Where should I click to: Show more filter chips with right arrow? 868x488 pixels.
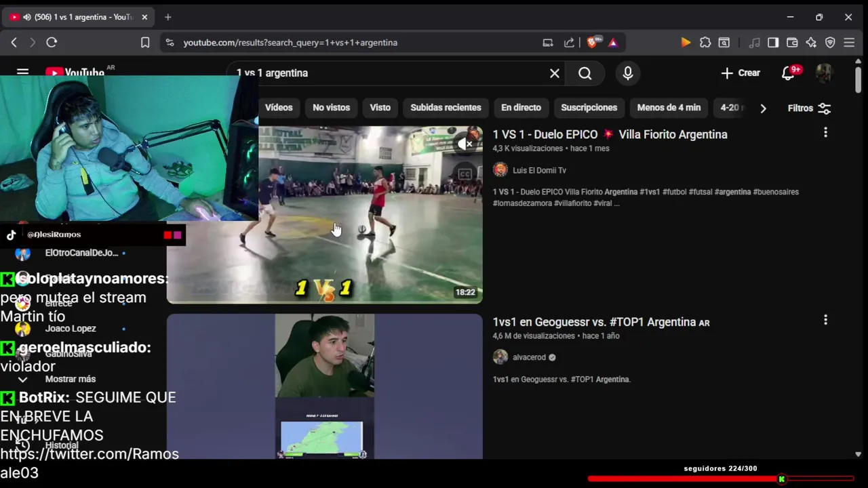763,108
